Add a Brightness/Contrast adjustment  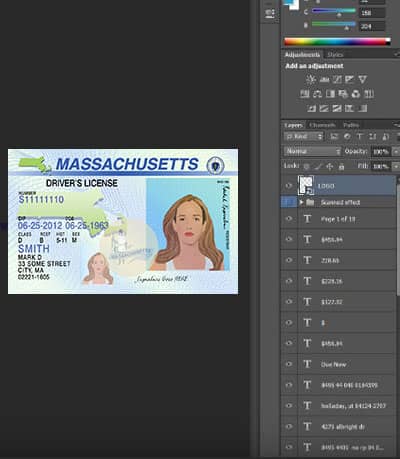tap(311, 79)
